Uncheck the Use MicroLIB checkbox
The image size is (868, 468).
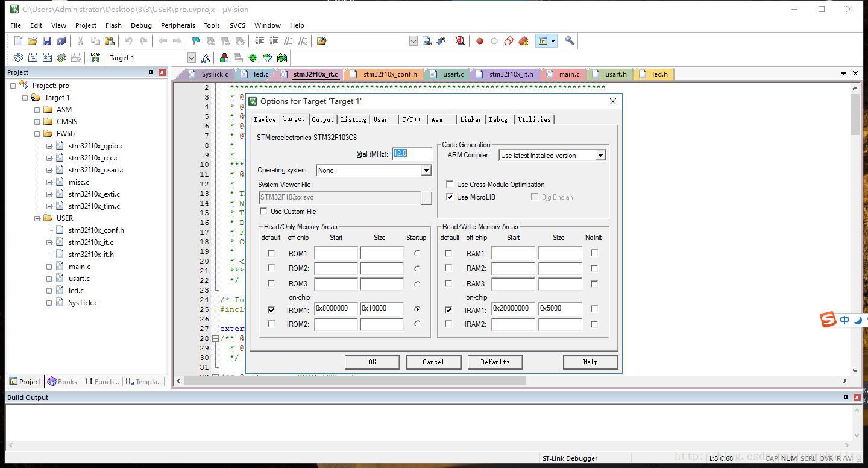pos(450,197)
